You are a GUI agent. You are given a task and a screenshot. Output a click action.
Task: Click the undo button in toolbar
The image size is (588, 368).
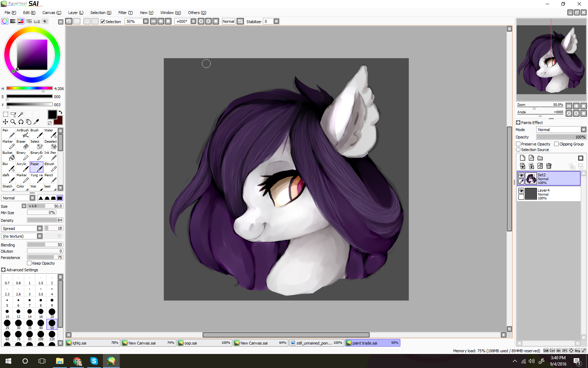pos(69,21)
